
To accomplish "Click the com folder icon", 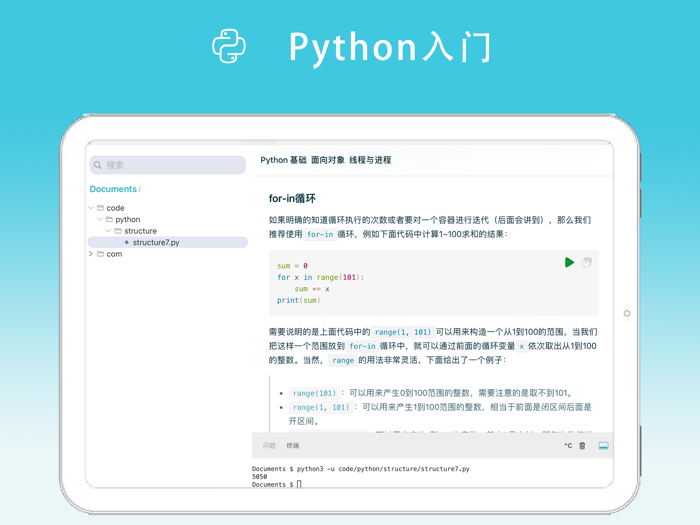I will click(100, 254).
